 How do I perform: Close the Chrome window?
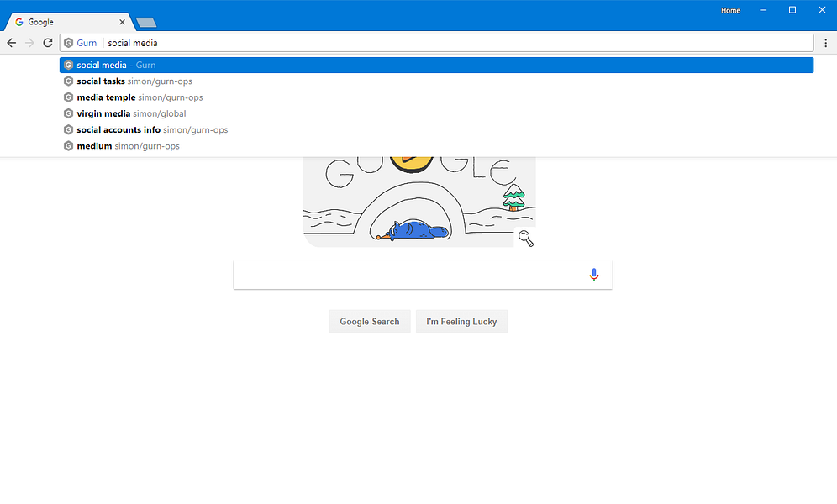click(822, 10)
